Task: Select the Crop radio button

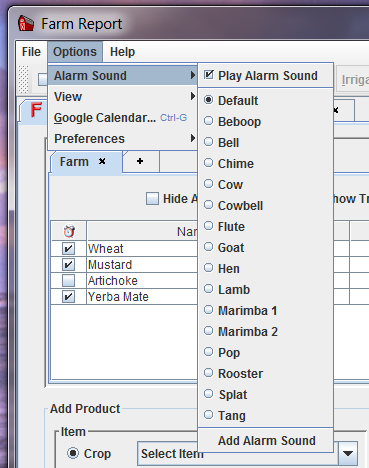Action: click(x=73, y=453)
